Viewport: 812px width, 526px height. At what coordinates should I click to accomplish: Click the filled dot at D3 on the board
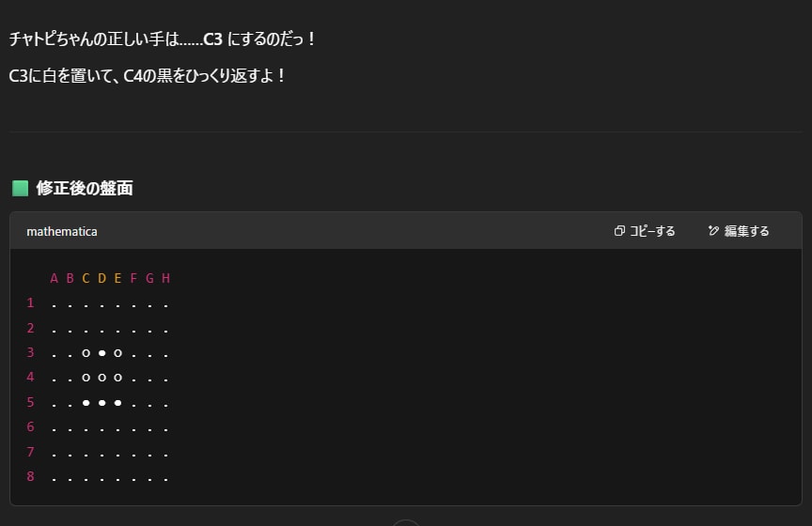101,353
